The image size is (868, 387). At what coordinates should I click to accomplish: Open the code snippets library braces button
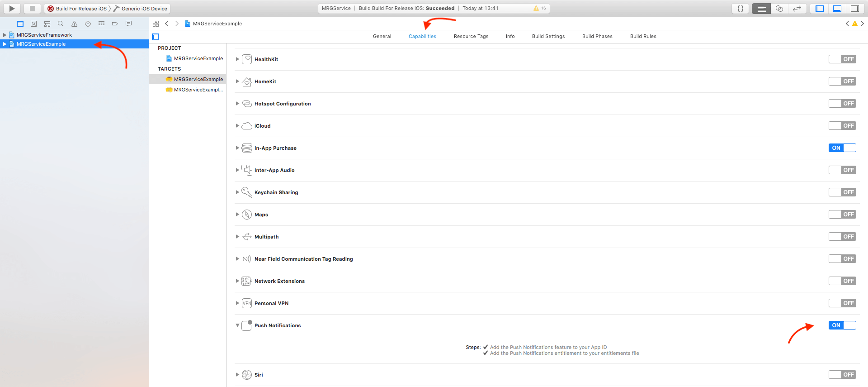point(741,8)
